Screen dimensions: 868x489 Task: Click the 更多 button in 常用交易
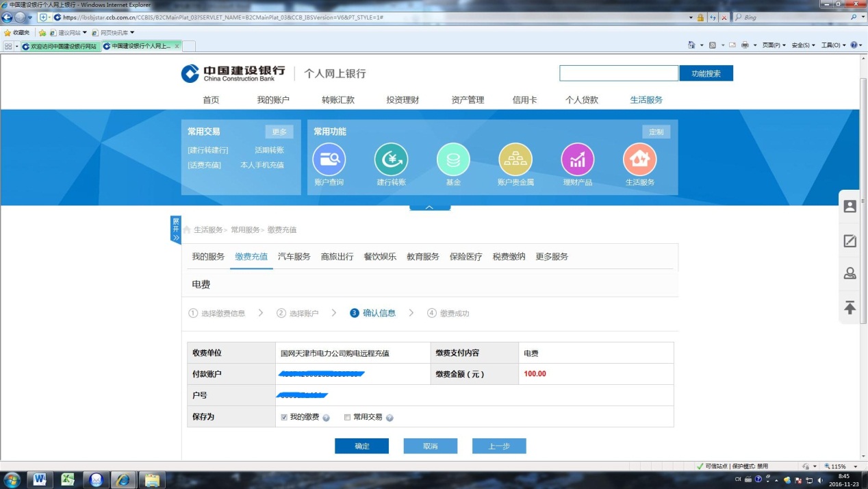pos(279,131)
